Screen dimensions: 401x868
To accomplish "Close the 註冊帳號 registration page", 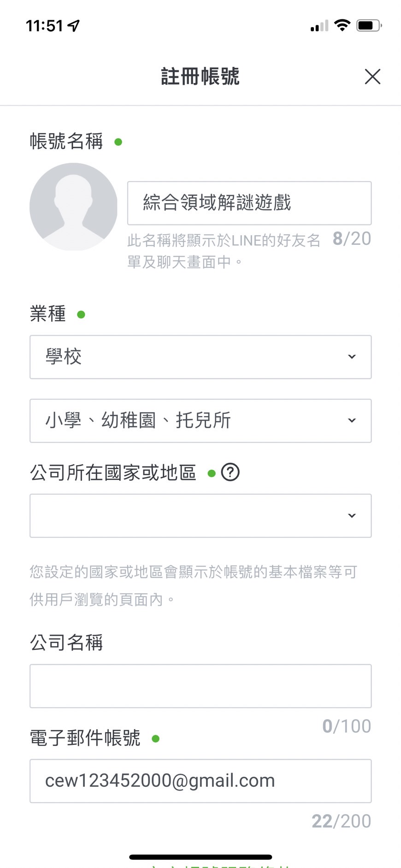I will coord(372,77).
